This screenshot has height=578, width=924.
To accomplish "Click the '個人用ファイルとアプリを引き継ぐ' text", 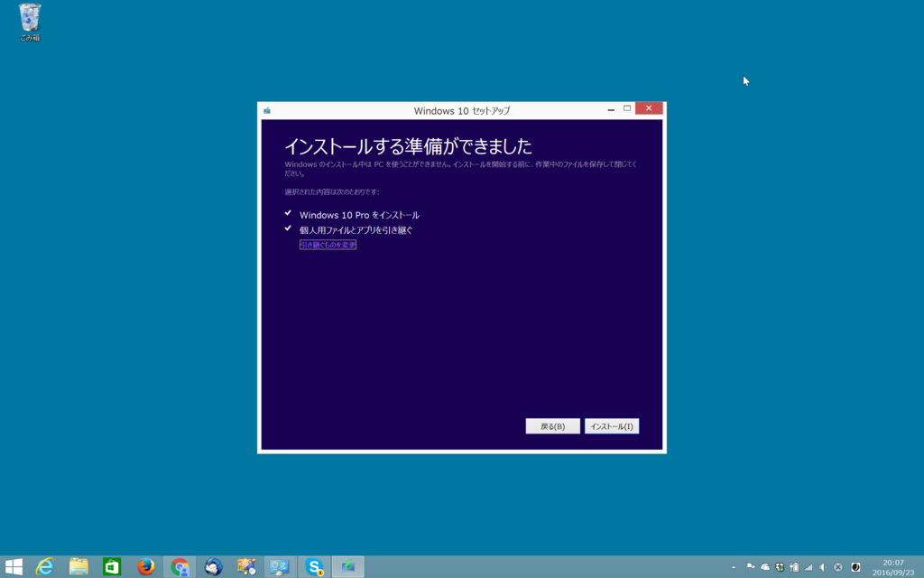I will tap(356, 230).
